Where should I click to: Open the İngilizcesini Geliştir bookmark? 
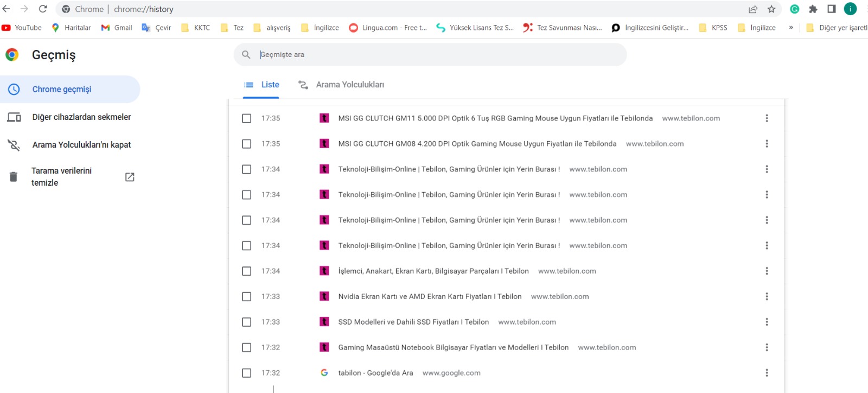(650, 28)
